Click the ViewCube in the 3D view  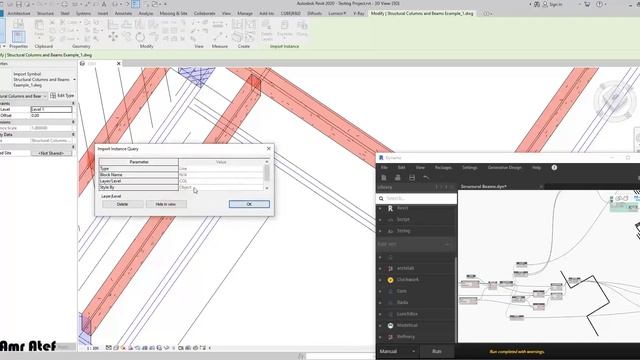614,100
